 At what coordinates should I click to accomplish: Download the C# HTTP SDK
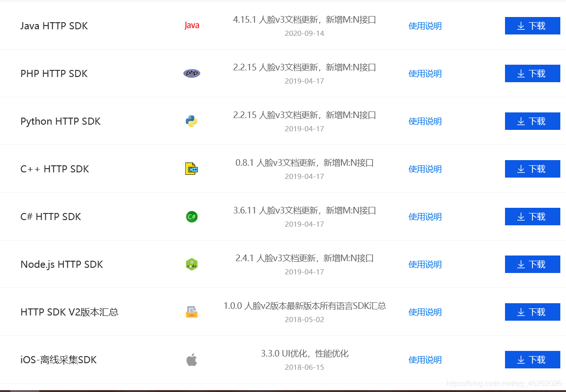click(532, 216)
